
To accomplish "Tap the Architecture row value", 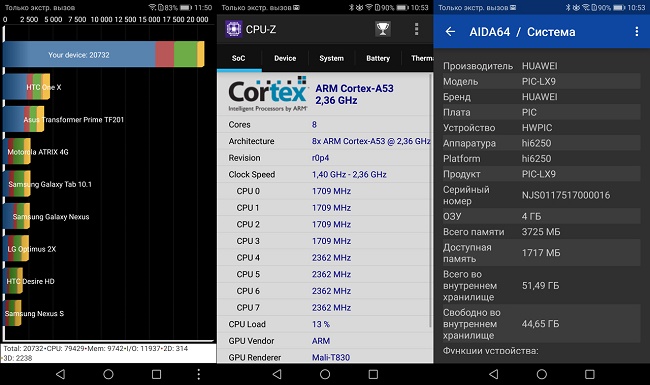I will point(371,141).
